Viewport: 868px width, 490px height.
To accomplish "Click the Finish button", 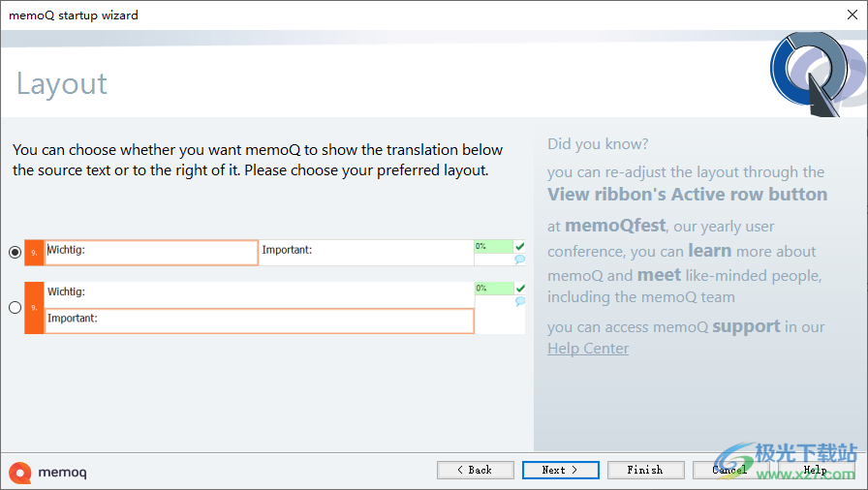I will click(645, 470).
